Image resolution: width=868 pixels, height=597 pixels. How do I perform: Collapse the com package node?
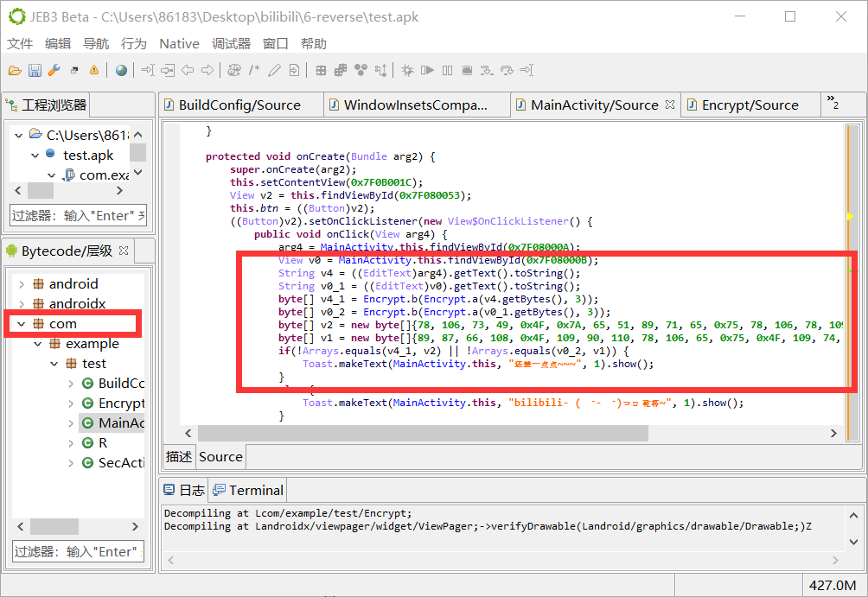(22, 324)
